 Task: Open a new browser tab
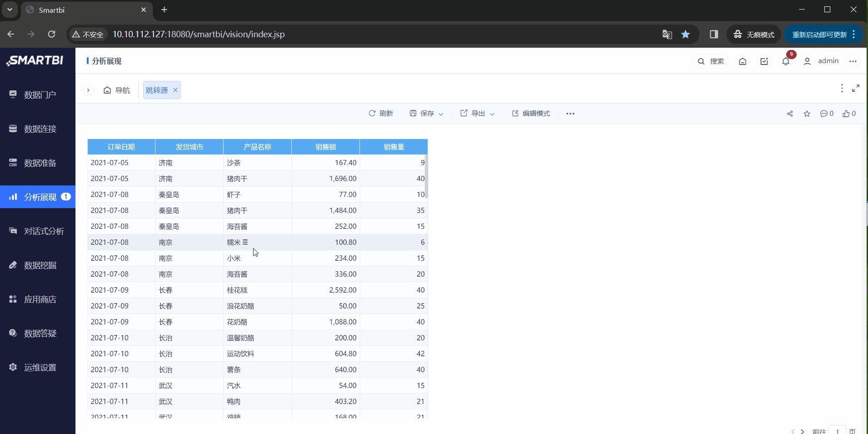click(165, 10)
